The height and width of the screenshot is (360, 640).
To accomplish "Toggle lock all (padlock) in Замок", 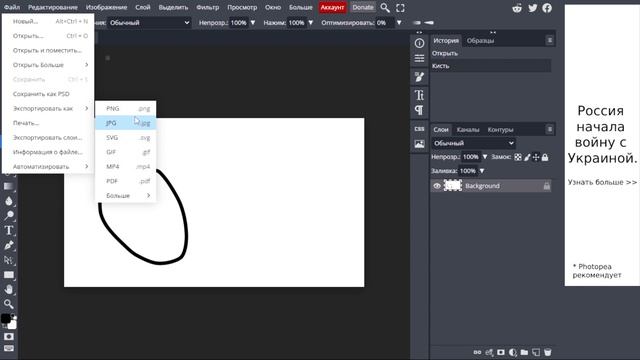I will [x=545, y=157].
